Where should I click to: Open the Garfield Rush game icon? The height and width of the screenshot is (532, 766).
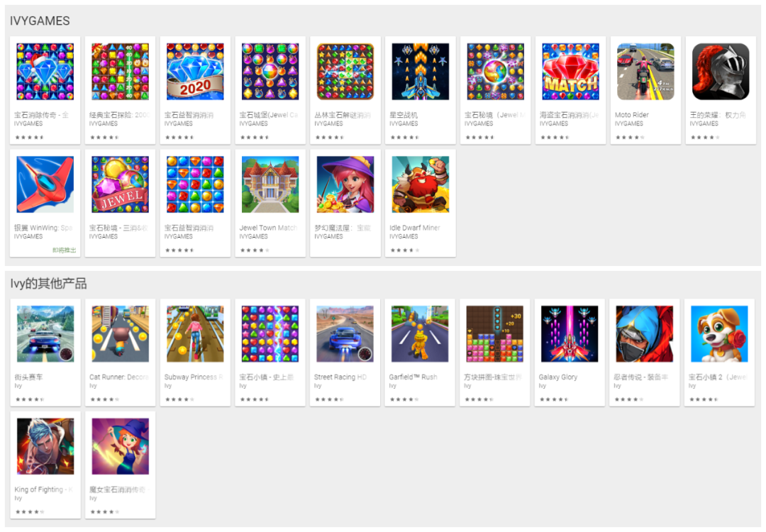[x=420, y=333]
